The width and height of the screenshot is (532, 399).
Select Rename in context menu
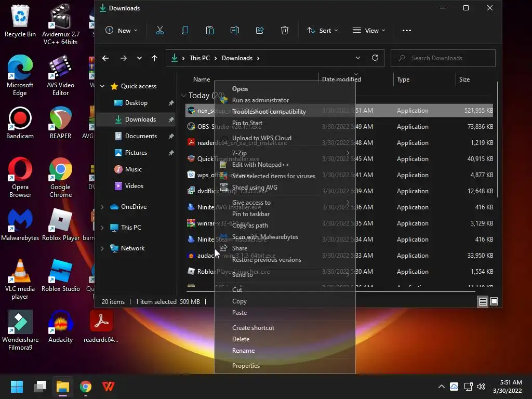[x=285, y=351]
